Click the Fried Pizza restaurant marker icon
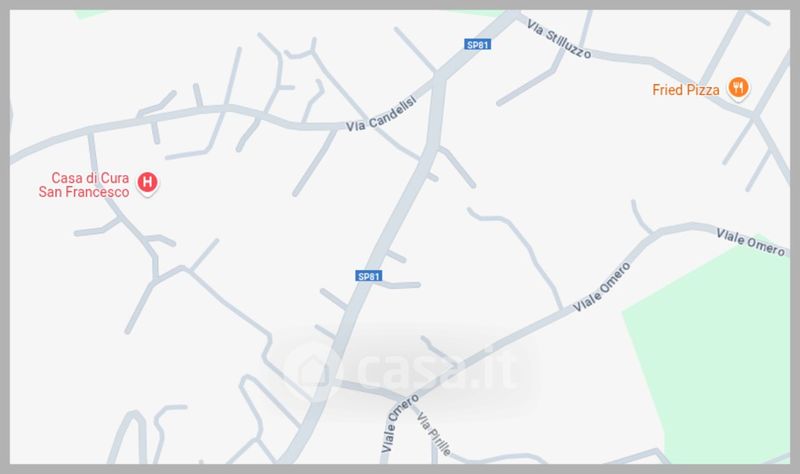 738,88
